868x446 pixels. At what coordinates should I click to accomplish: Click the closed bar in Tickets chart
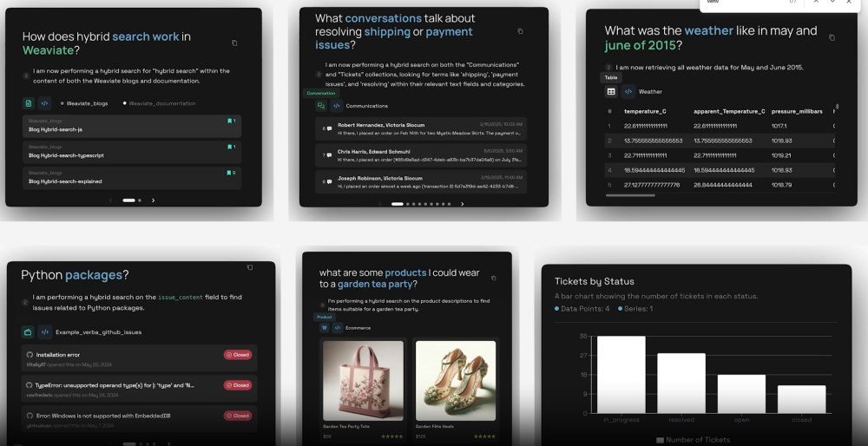click(x=801, y=399)
